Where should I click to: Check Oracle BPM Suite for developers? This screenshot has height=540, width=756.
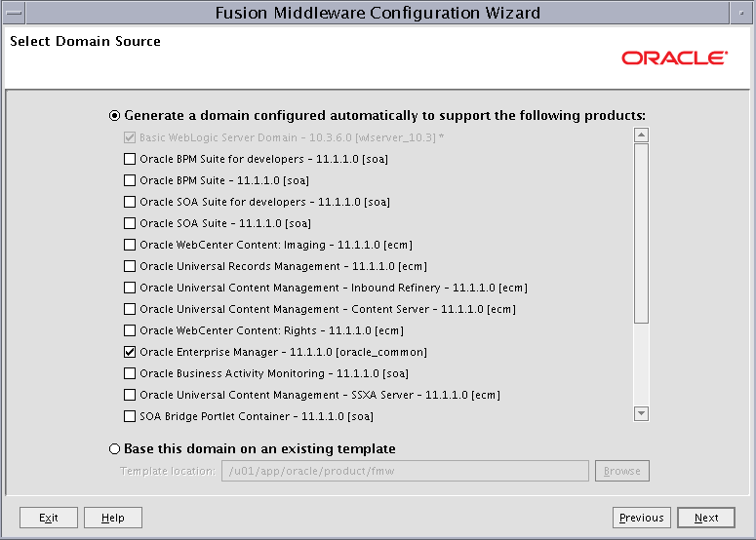coord(130,159)
